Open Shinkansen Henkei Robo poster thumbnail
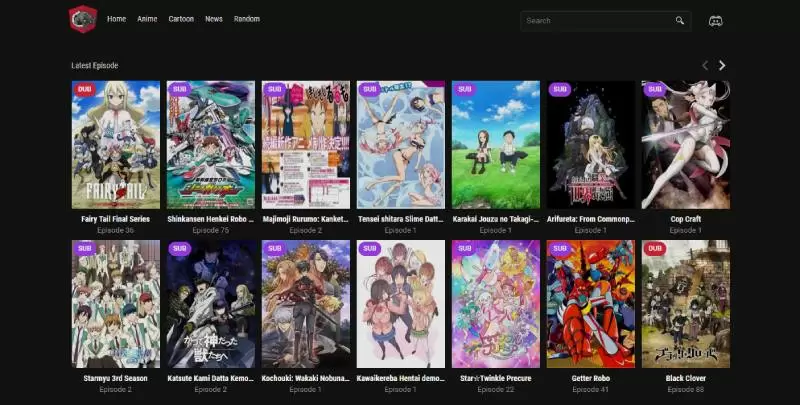This screenshot has height=405, width=800. [x=211, y=145]
